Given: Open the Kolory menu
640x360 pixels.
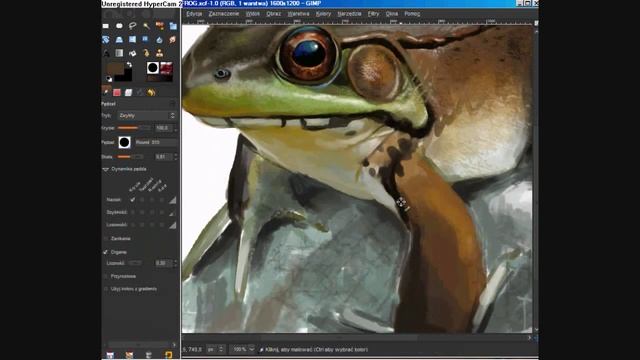Looking at the screenshot, I should pos(323,14).
